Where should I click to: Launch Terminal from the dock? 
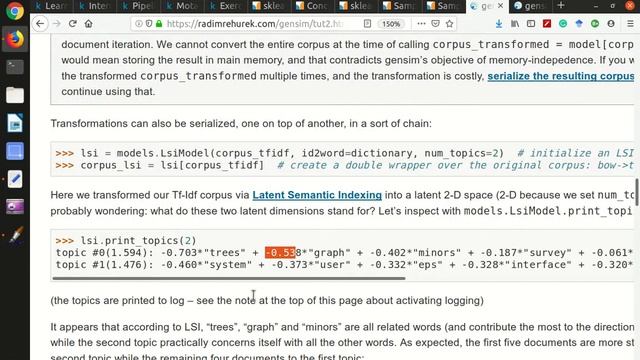[15, 67]
